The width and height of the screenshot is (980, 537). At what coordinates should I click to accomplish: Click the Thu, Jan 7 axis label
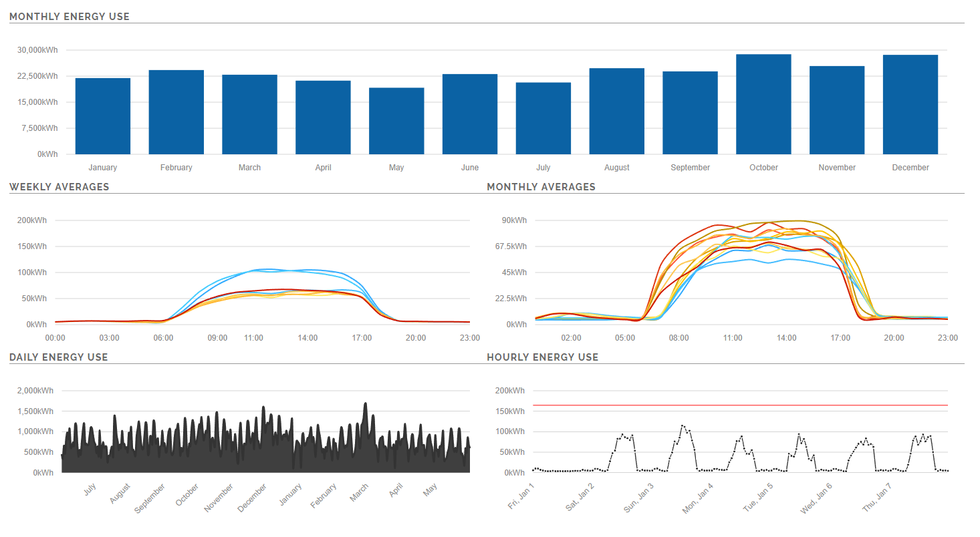[x=876, y=498]
